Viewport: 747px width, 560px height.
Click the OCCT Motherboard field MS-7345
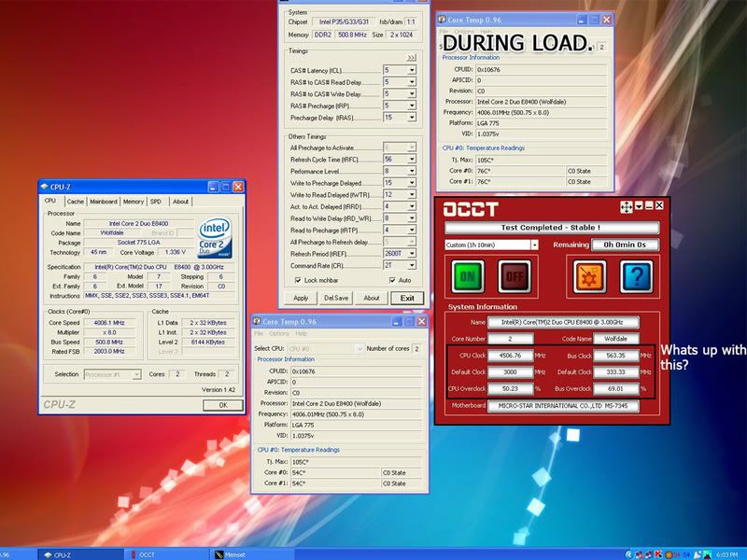point(563,406)
